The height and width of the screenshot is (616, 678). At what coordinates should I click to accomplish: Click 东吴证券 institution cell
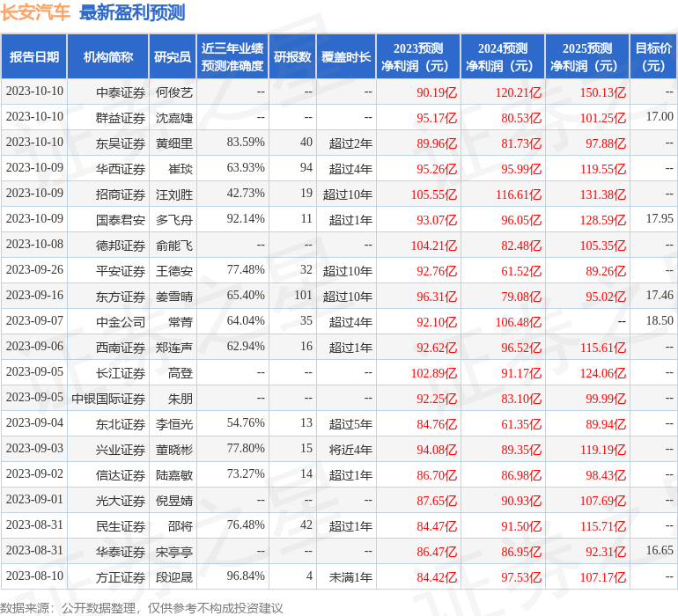click(121, 143)
